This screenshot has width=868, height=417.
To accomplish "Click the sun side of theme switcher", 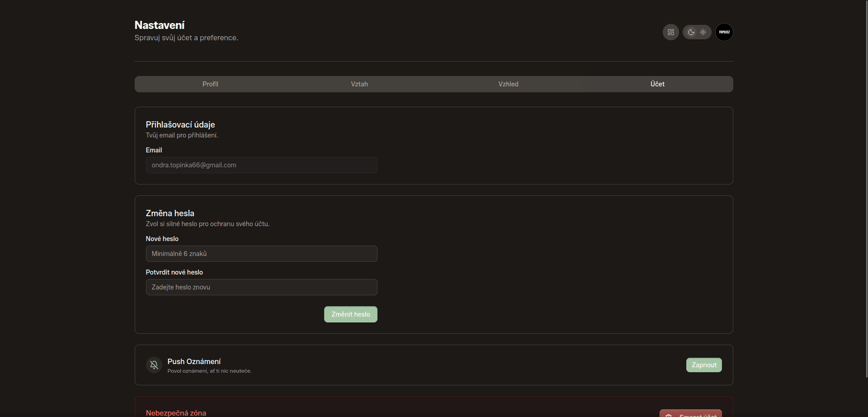I will tap(703, 32).
